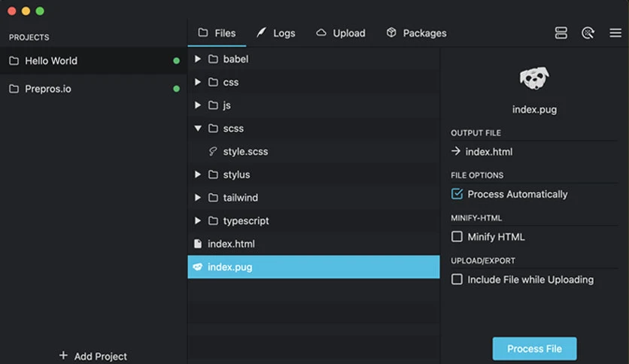Click the Hello World folder icon

(x=14, y=60)
